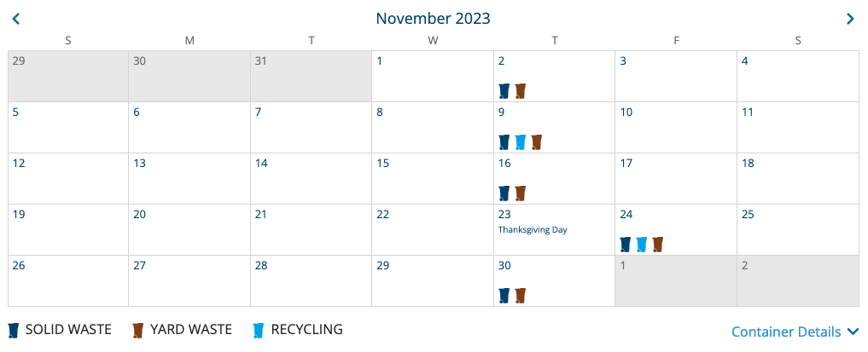Screen dimensions: 868x352
Task: Select the solid waste bin on November 16
Action: 504,193
